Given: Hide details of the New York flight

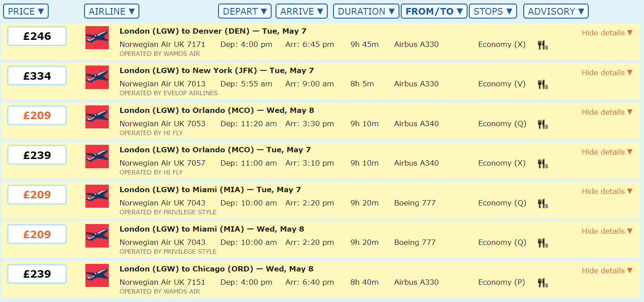Looking at the screenshot, I should (607, 73).
